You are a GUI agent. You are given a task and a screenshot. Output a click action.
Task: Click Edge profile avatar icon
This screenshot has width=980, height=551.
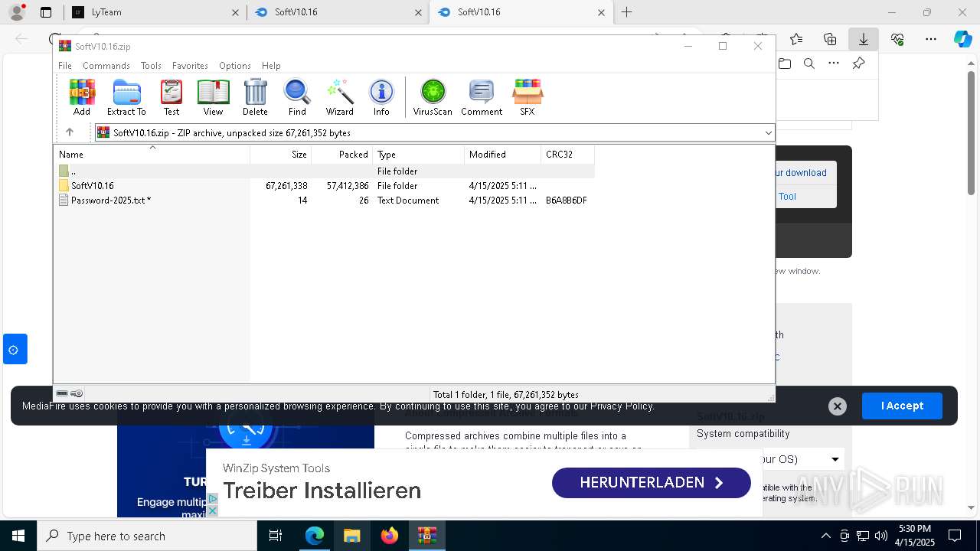pyautogui.click(x=17, y=12)
